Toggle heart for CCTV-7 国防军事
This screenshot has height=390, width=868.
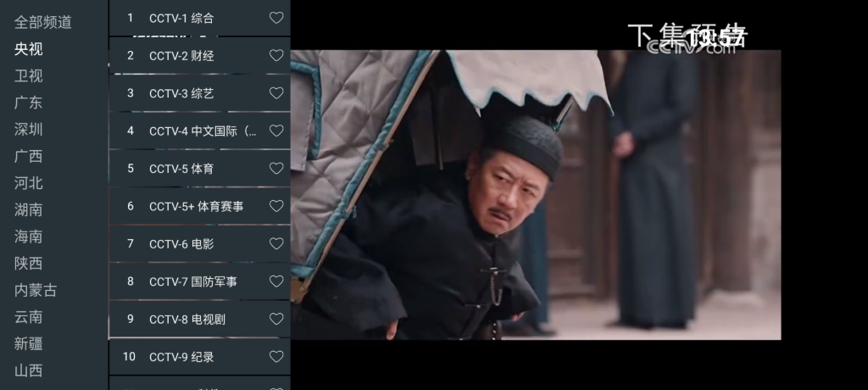tap(276, 281)
